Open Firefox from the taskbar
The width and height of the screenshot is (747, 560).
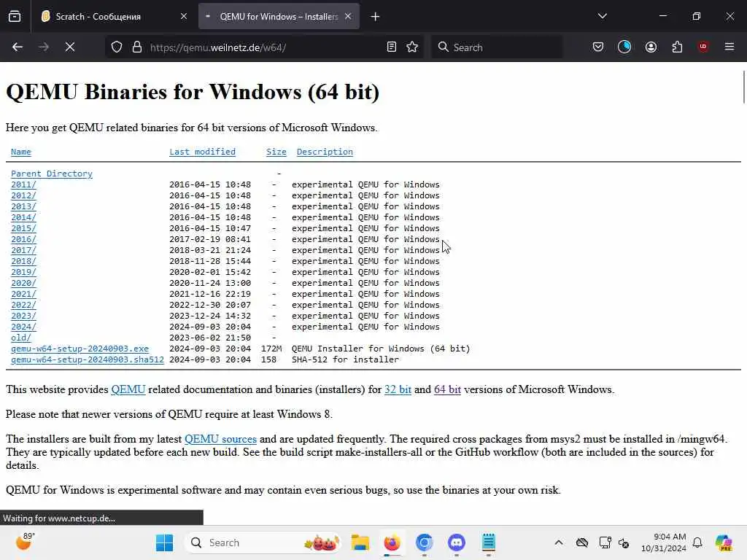(x=392, y=542)
